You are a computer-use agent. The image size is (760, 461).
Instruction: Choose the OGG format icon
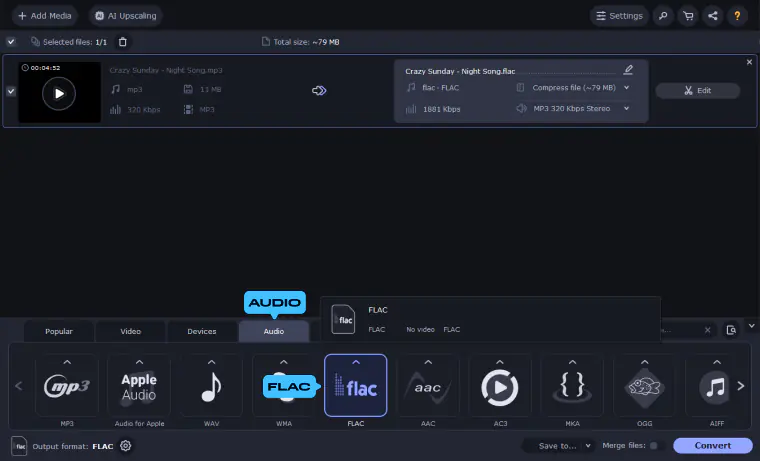click(645, 387)
